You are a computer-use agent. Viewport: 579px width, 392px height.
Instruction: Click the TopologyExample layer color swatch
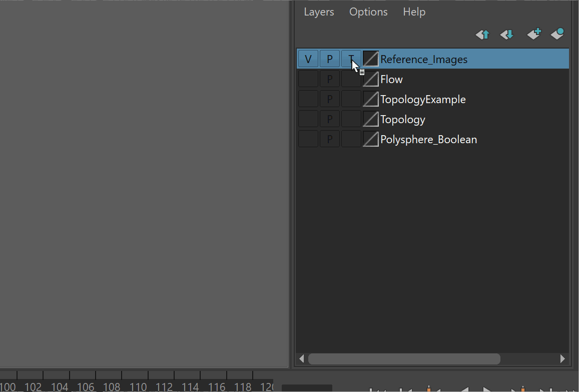[370, 99]
